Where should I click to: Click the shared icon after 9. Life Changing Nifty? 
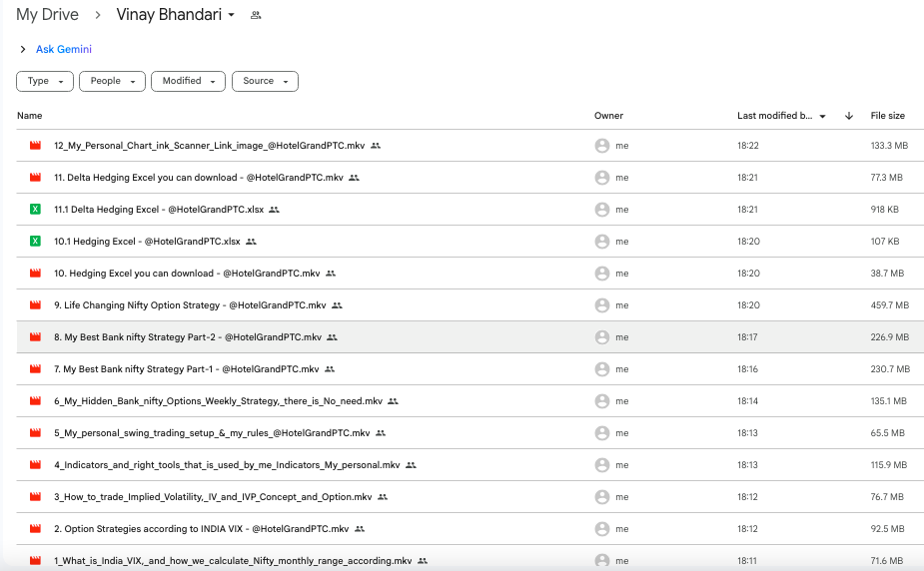337,305
